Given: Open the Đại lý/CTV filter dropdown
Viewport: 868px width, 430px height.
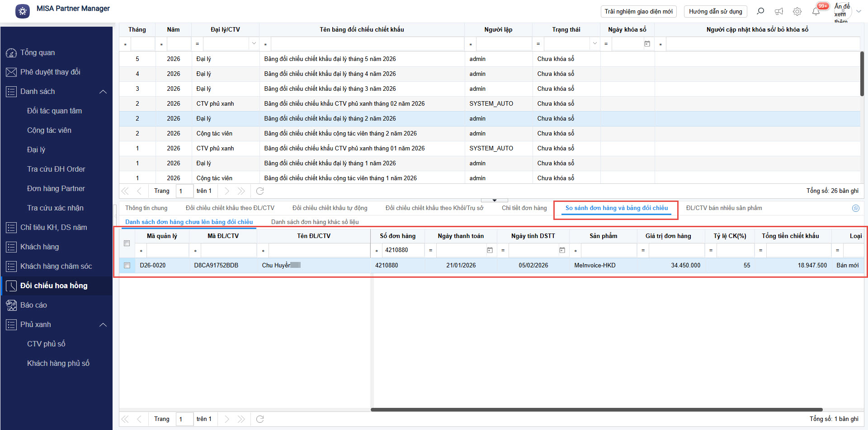Looking at the screenshot, I should pos(254,44).
